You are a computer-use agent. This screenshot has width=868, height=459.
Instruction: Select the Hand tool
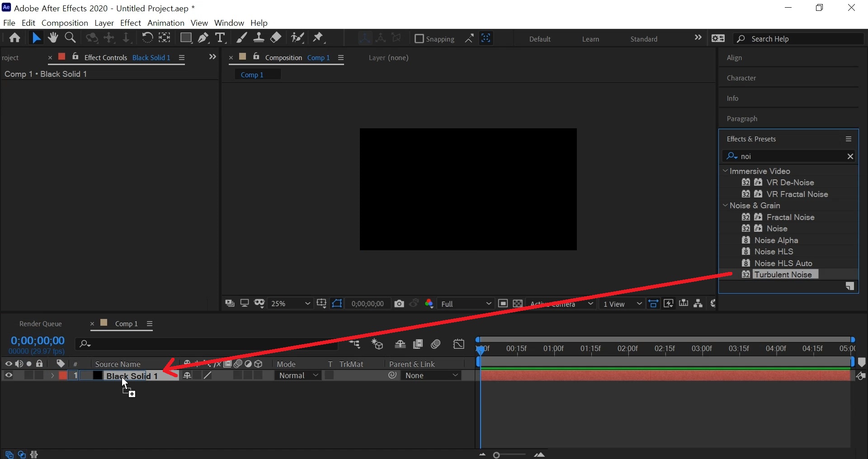pos(53,38)
